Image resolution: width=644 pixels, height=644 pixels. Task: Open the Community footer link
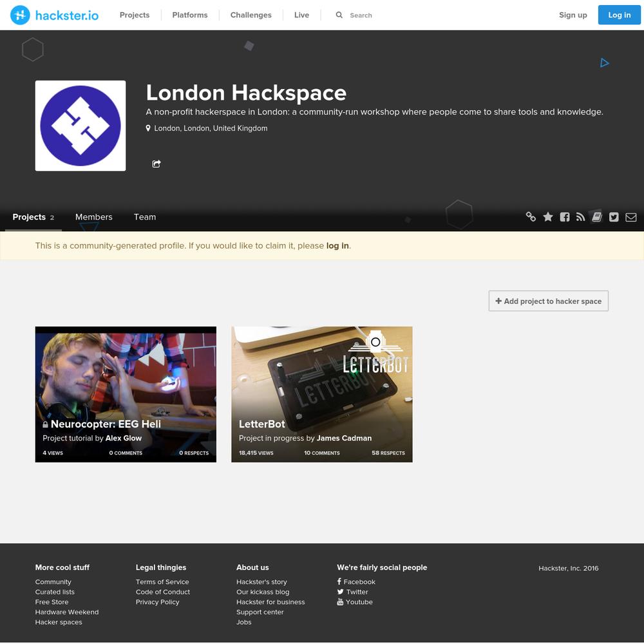pyautogui.click(x=53, y=582)
